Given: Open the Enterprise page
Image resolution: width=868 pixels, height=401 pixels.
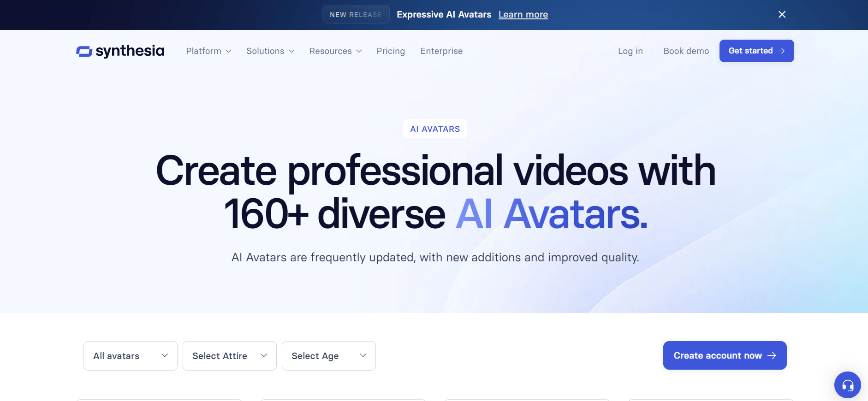Looking at the screenshot, I should tap(441, 51).
